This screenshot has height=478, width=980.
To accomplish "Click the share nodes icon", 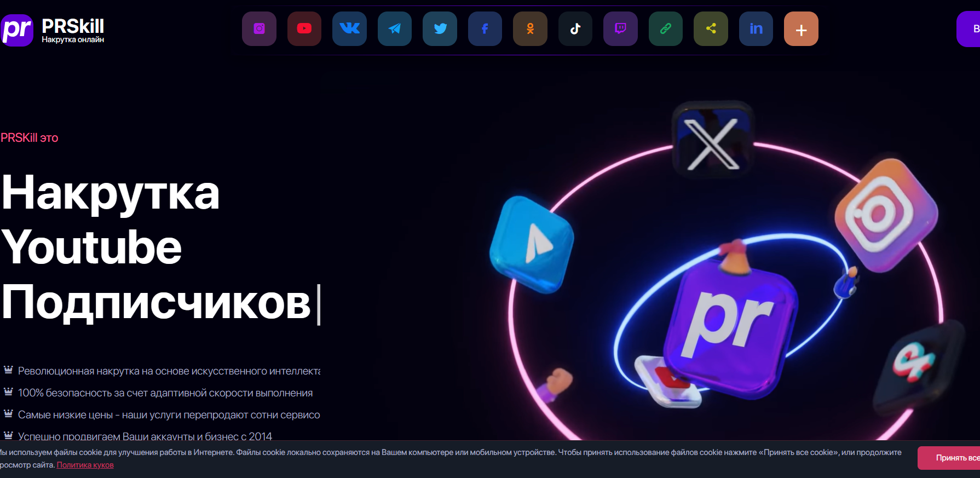I will pyautogui.click(x=711, y=28).
